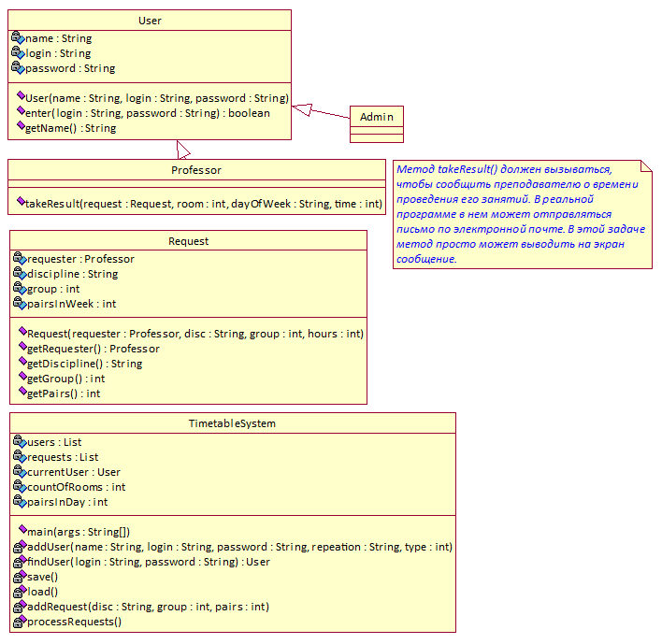Screen dimensions: 662x644
Task: Select the password : String attribute text
Action: [x=70, y=68]
